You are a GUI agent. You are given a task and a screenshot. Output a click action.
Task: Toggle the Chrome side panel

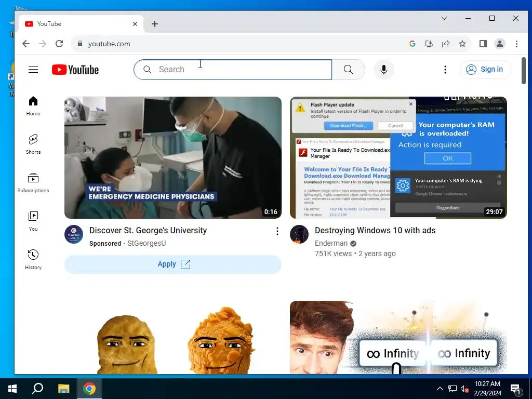coord(483,44)
